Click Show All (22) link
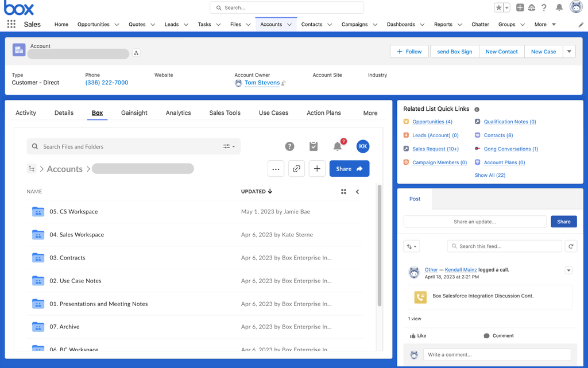This screenshot has height=368, width=588. (490, 175)
